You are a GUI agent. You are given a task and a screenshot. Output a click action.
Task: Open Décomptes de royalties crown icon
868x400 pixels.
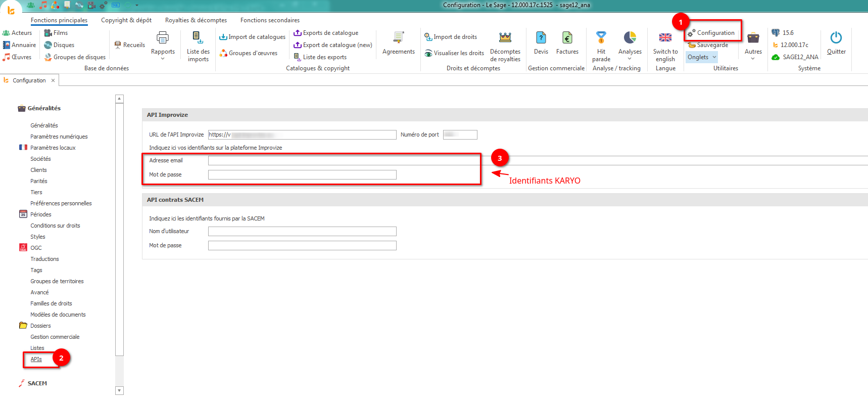(505, 38)
